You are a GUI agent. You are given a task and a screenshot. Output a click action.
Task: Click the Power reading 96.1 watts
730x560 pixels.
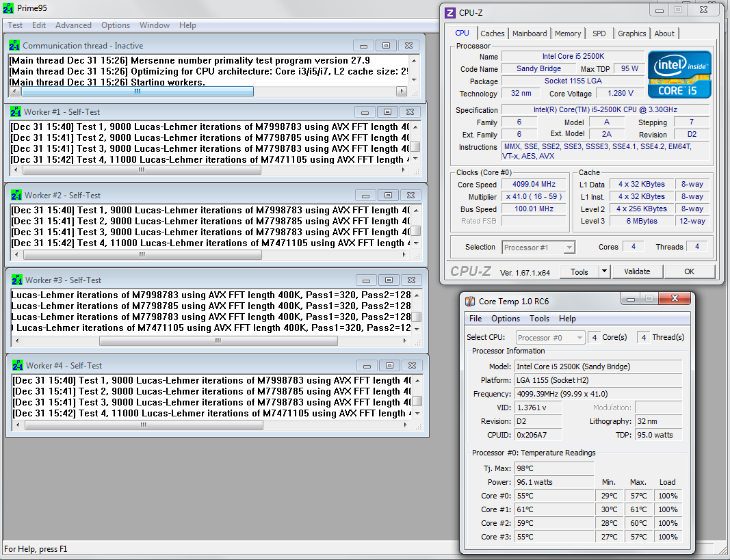(554, 482)
